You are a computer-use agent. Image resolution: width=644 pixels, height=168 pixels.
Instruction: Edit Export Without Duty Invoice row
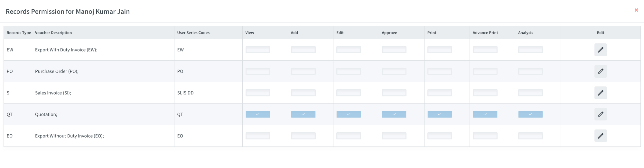pyautogui.click(x=600, y=136)
